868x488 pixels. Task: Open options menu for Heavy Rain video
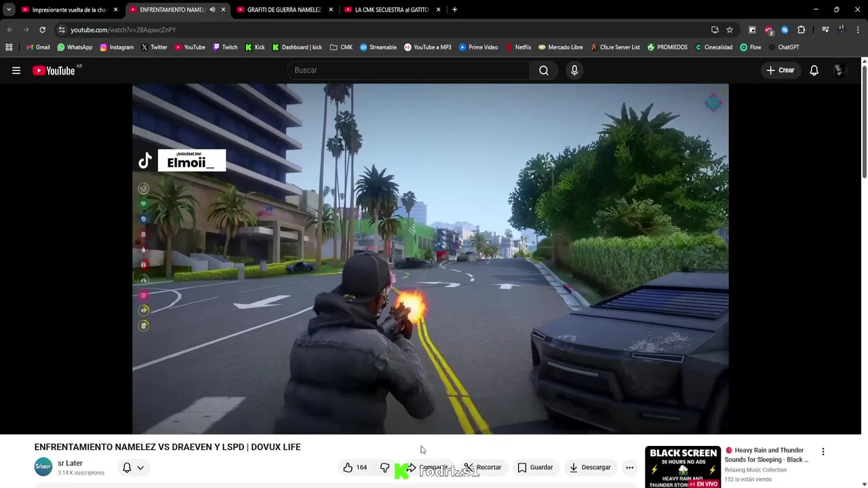pyautogui.click(x=823, y=452)
